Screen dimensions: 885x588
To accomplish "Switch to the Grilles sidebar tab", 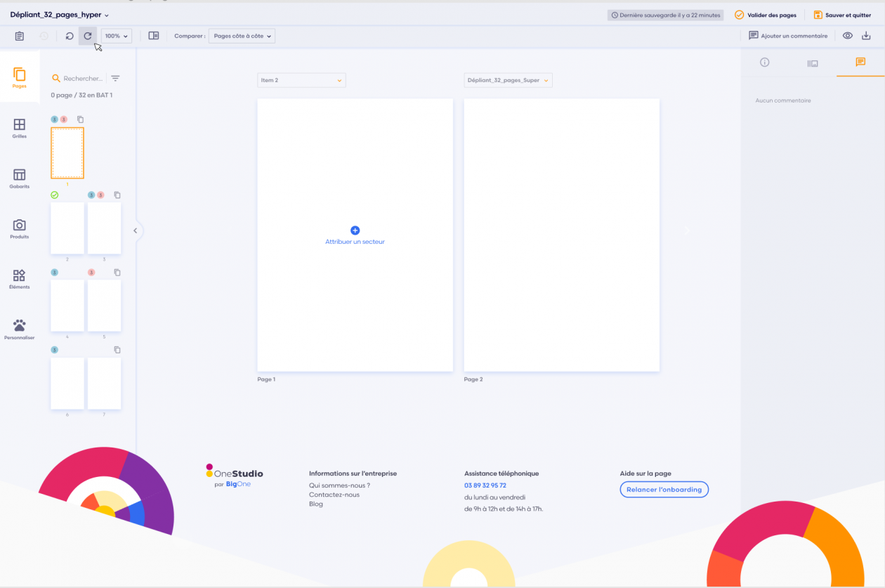I will [20, 128].
